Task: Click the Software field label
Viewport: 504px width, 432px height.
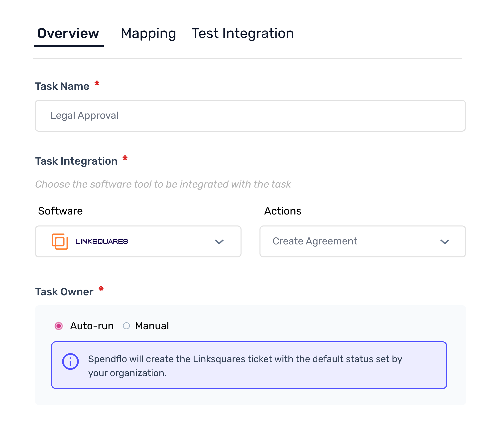Action: [60, 211]
